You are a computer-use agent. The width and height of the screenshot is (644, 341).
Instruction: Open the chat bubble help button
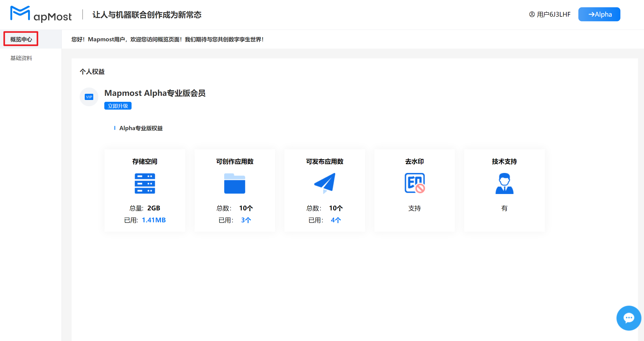tap(629, 318)
